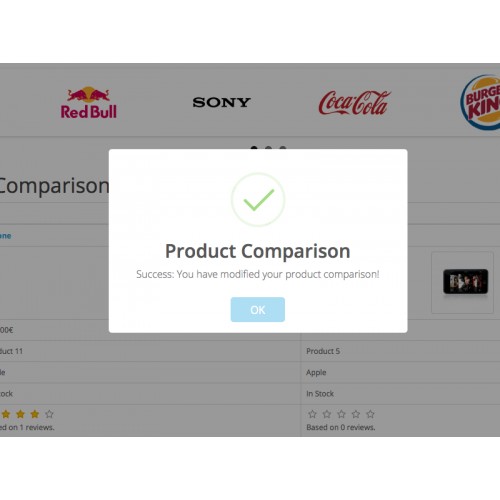Viewport: 500px width, 500px height.
Task: Select the last carousel pagination dot
Action: click(283, 148)
